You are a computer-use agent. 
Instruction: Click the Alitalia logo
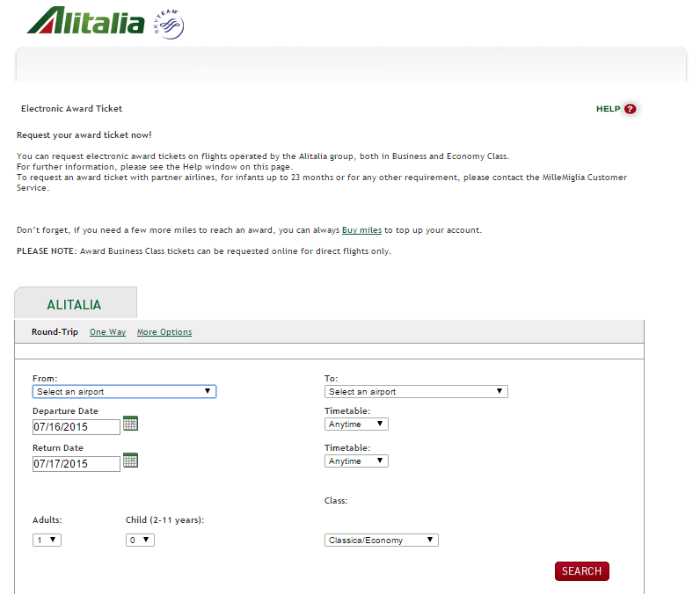point(85,20)
